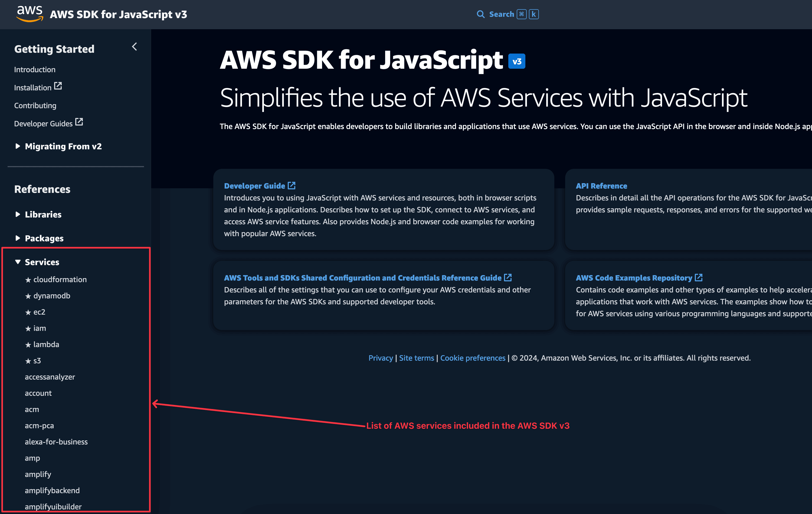
Task: Click the external link icon on AWS Code Examples Repository
Action: [699, 277]
